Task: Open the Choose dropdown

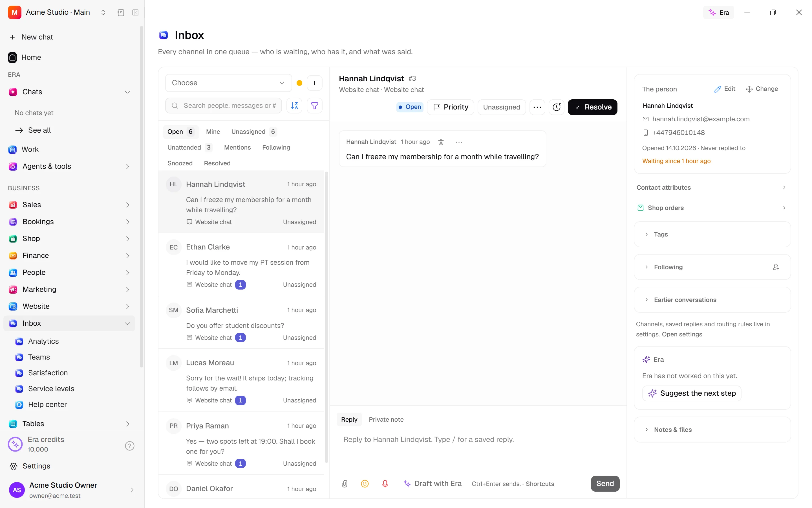Action: tap(228, 83)
